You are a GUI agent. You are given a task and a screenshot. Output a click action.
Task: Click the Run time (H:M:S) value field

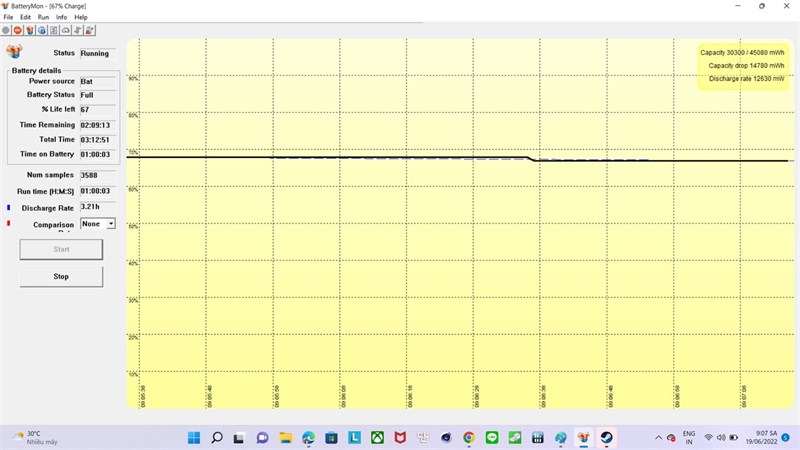98,191
